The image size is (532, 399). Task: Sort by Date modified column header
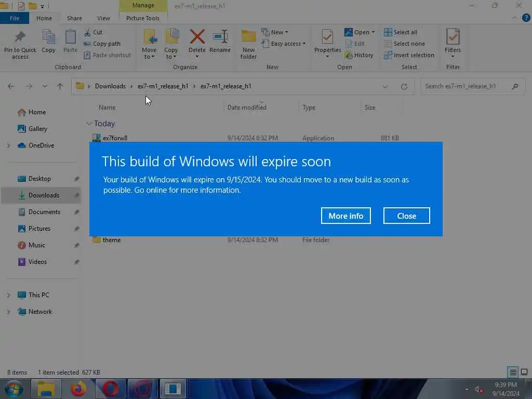click(247, 108)
